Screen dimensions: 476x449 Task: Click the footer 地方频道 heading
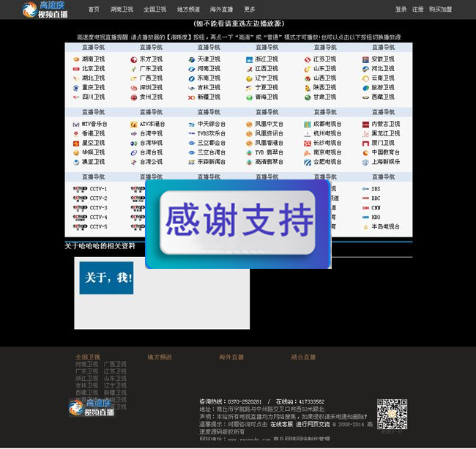(x=160, y=357)
